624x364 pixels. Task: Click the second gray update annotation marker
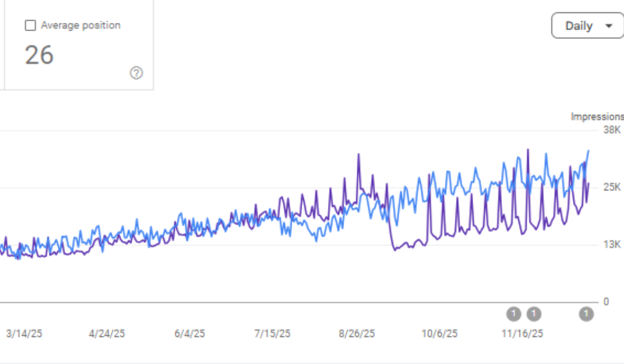pos(534,314)
